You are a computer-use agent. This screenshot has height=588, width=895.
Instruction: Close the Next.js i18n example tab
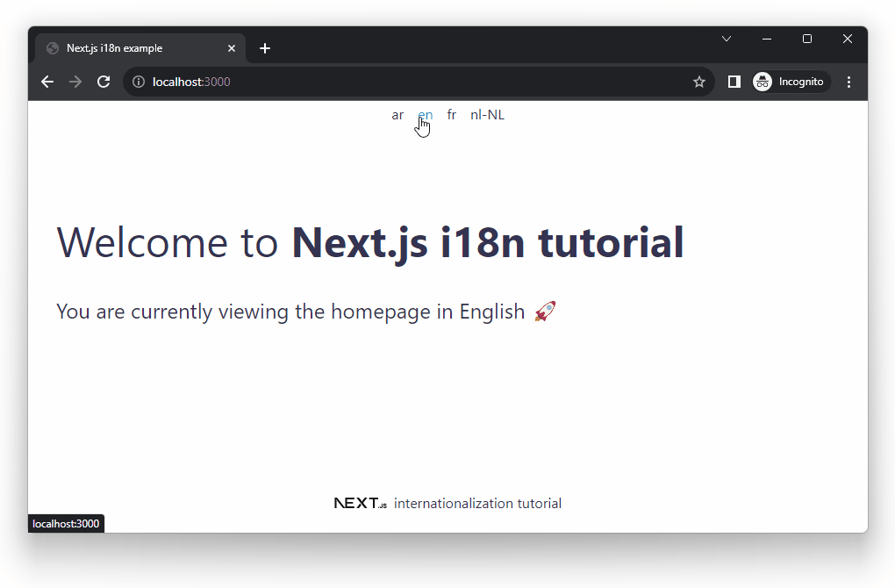click(x=231, y=48)
